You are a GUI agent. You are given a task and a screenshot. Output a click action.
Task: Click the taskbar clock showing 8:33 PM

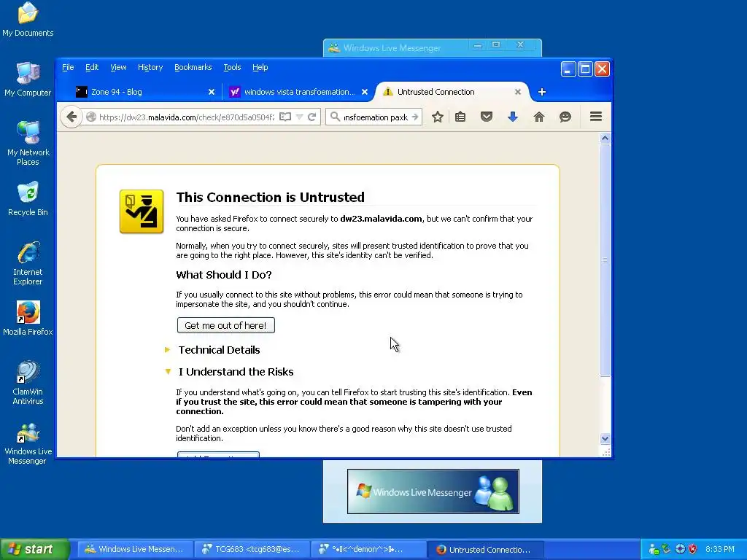(x=720, y=549)
